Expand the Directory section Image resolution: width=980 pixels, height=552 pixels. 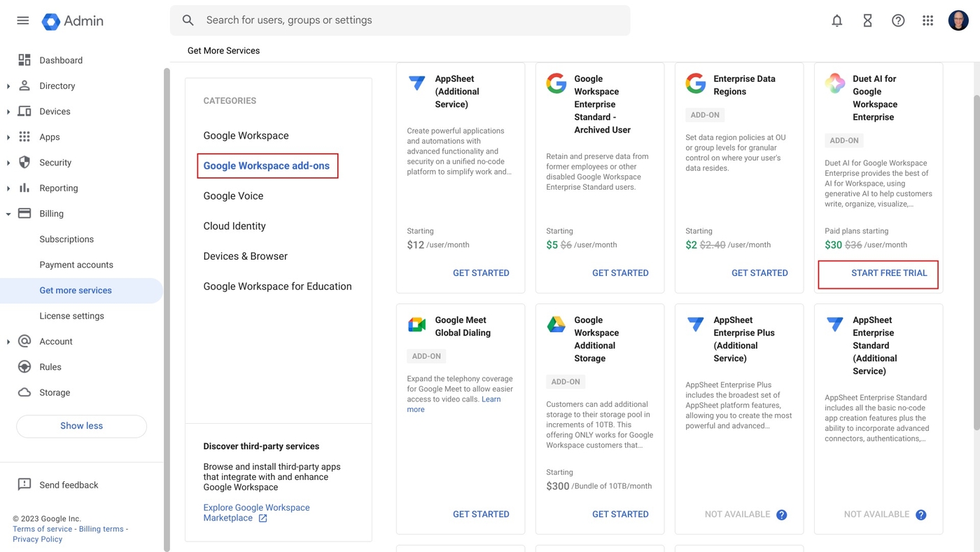[x=8, y=85]
